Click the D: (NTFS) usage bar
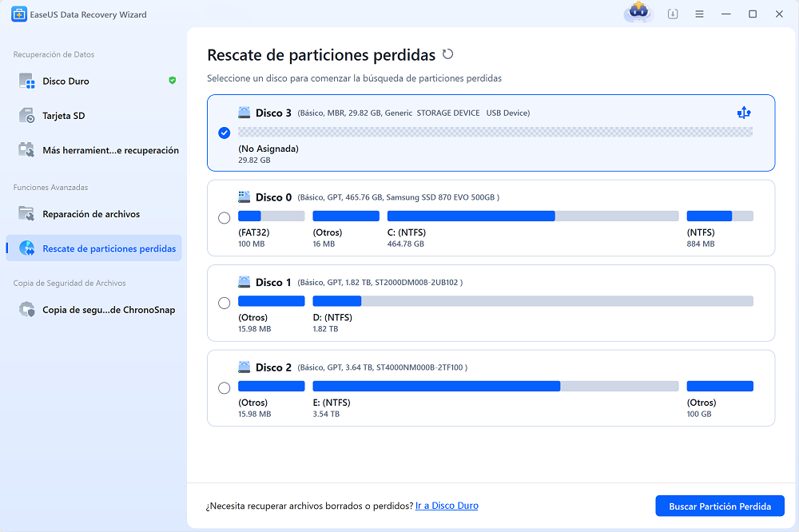The image size is (799, 532). pyautogui.click(x=533, y=301)
